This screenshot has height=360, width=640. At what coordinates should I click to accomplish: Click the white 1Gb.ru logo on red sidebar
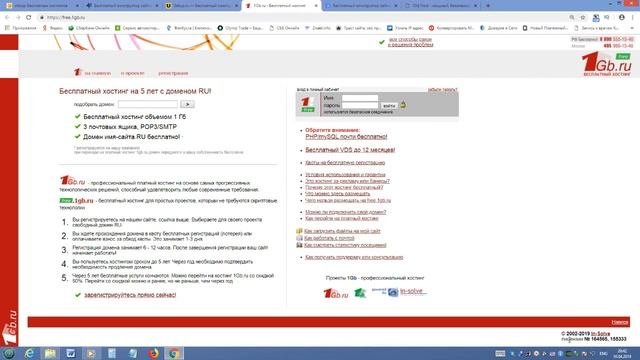click(x=9, y=328)
